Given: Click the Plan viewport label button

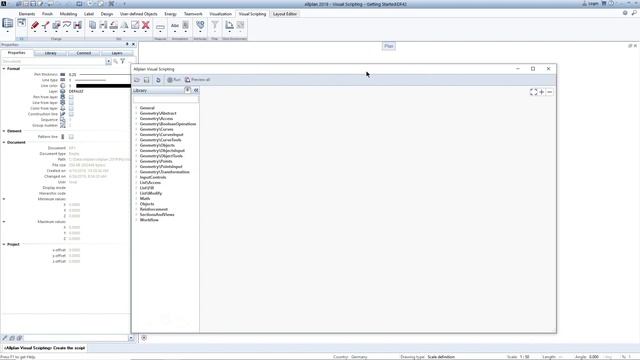Looking at the screenshot, I should click(389, 46).
